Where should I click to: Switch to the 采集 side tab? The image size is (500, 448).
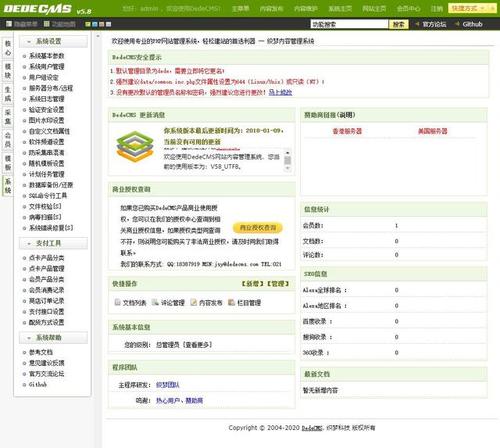pos(8,117)
